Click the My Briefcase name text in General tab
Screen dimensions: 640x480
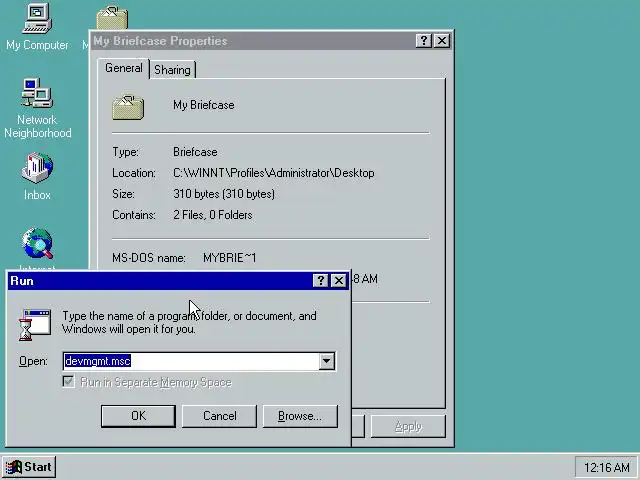point(204,105)
